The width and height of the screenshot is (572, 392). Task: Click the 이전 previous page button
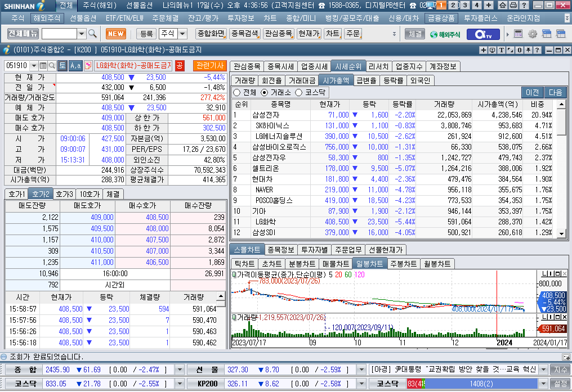532,93
